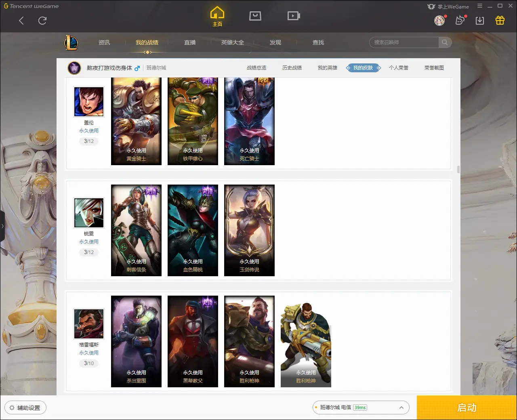Screen dimensions: 517x420
Task: Open the 主页 home icon
Action: pos(217,16)
